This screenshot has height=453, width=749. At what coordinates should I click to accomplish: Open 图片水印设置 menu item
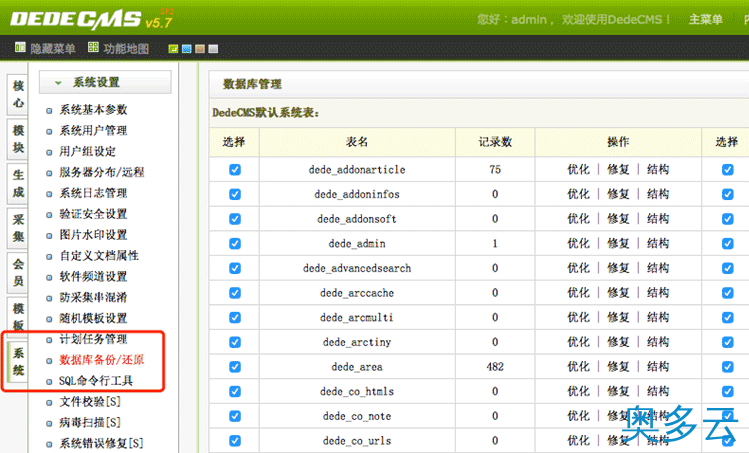(x=93, y=235)
